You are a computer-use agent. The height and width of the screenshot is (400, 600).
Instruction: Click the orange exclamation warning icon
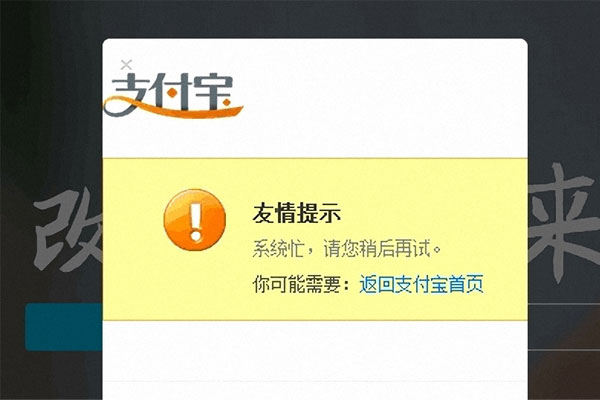(195, 220)
